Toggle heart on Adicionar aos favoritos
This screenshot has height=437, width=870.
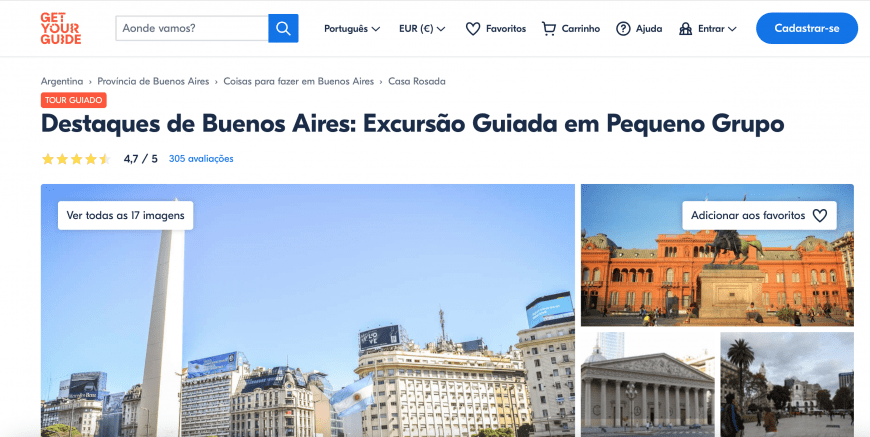pos(820,215)
